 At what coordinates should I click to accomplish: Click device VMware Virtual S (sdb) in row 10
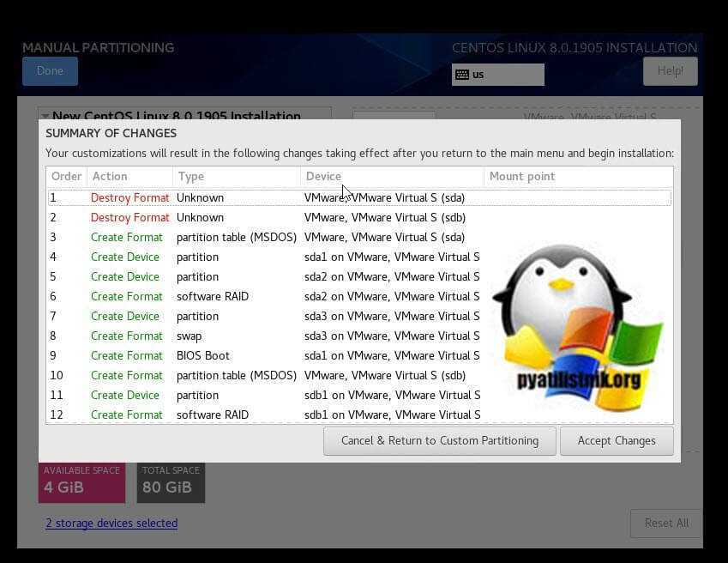pyautogui.click(x=385, y=376)
